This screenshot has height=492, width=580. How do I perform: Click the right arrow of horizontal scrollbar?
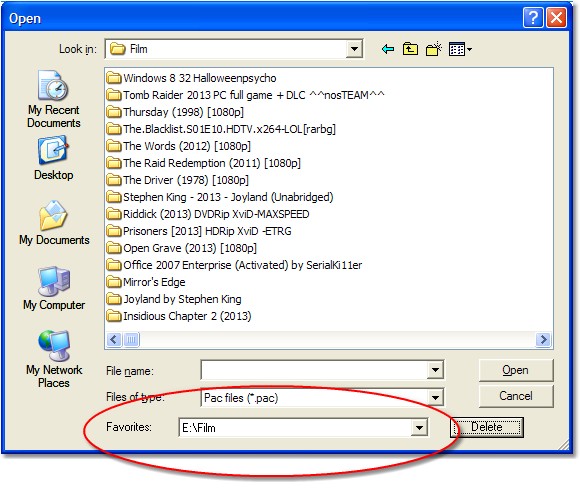click(x=543, y=340)
